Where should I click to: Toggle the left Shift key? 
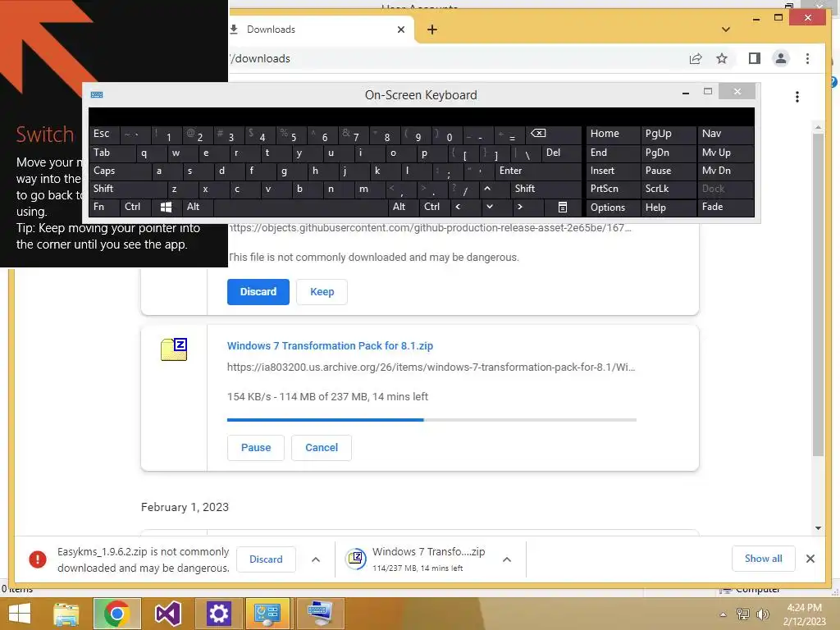(128, 189)
